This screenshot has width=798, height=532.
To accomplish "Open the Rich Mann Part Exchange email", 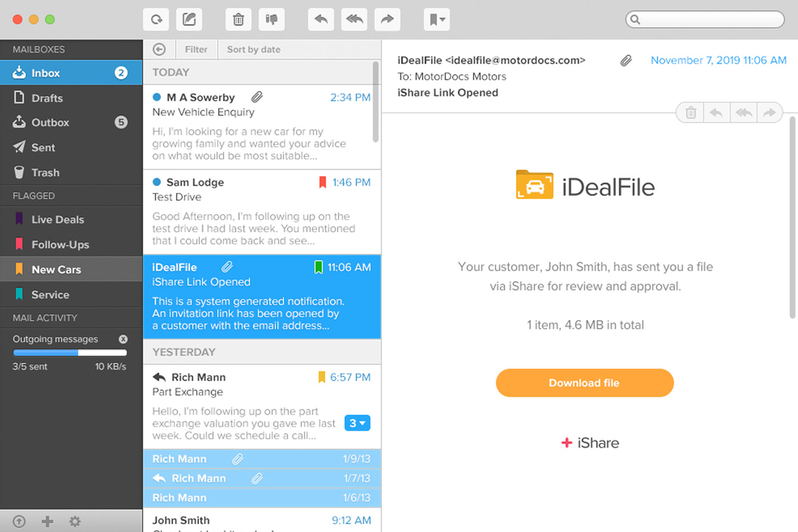I will pyautogui.click(x=262, y=407).
